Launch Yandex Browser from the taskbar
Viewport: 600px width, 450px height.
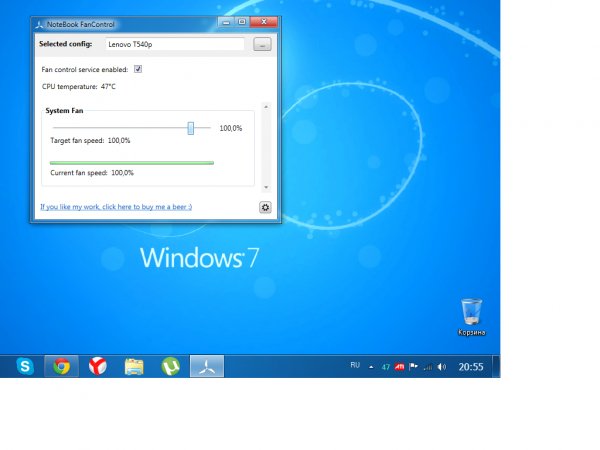pyautogui.click(x=98, y=366)
